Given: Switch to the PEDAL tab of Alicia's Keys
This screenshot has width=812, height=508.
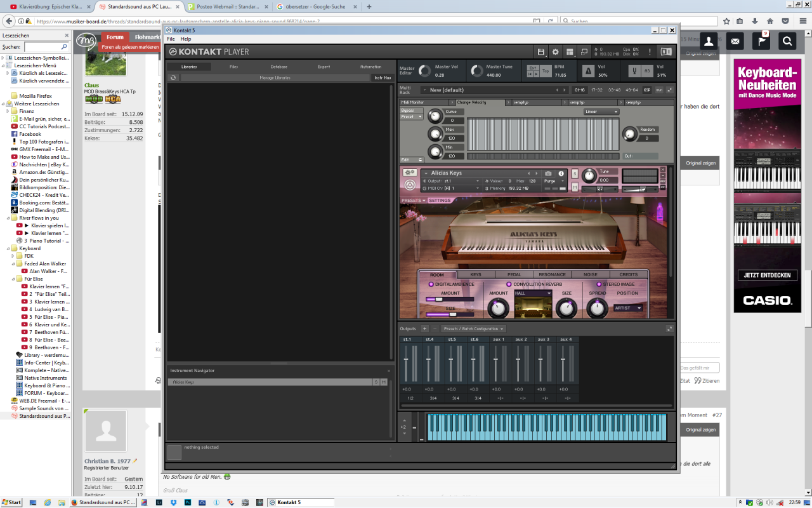Looking at the screenshot, I should [514, 275].
